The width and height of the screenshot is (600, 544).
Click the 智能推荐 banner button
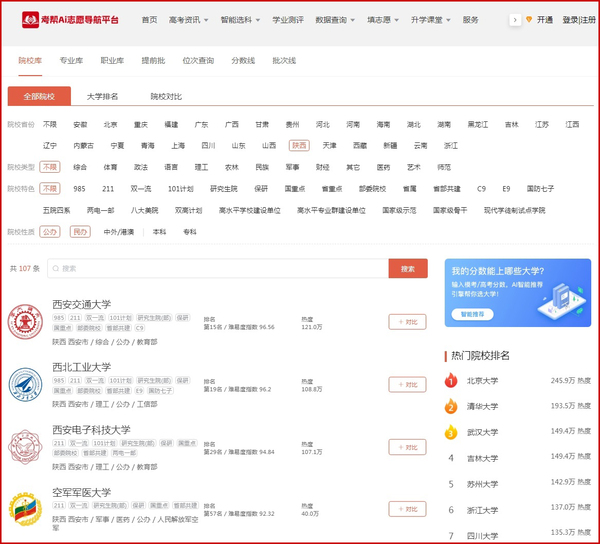tap(472, 313)
